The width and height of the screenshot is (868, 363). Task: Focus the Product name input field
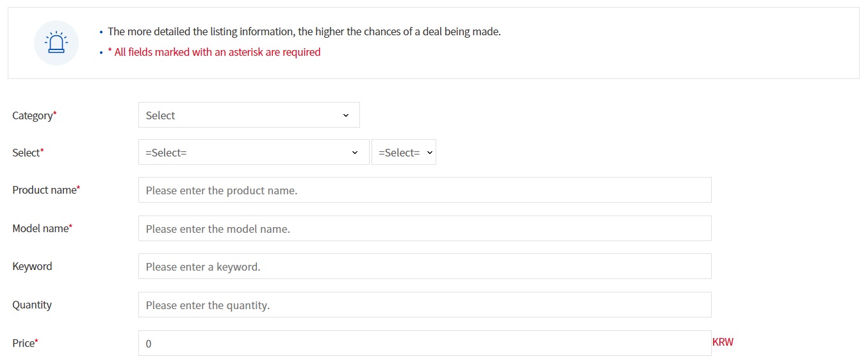(x=424, y=190)
